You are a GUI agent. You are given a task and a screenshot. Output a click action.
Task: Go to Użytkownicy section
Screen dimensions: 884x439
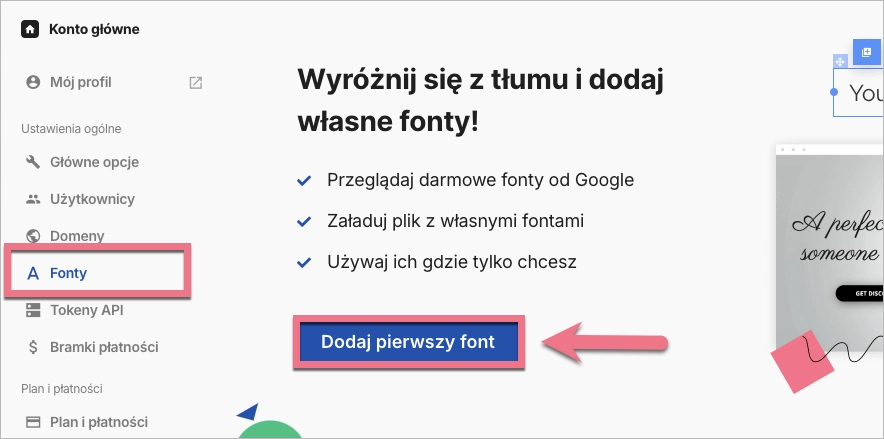(x=92, y=199)
